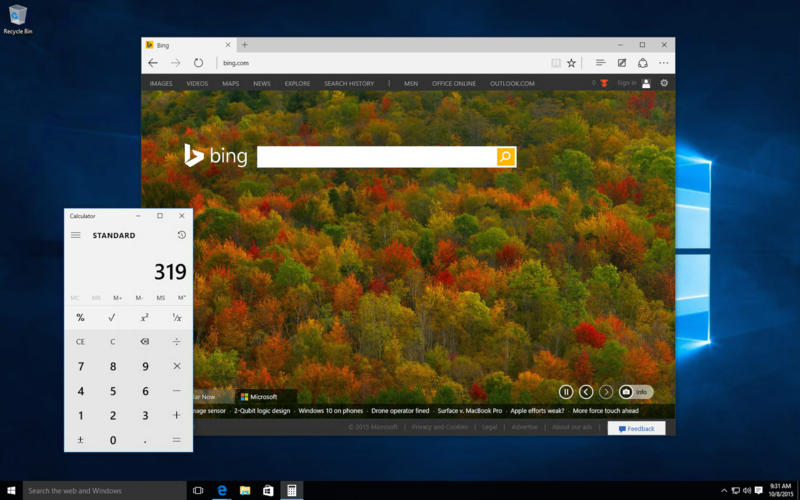800x500 pixels.
Task: Add bing.com to favorites with the star
Action: [x=571, y=62]
